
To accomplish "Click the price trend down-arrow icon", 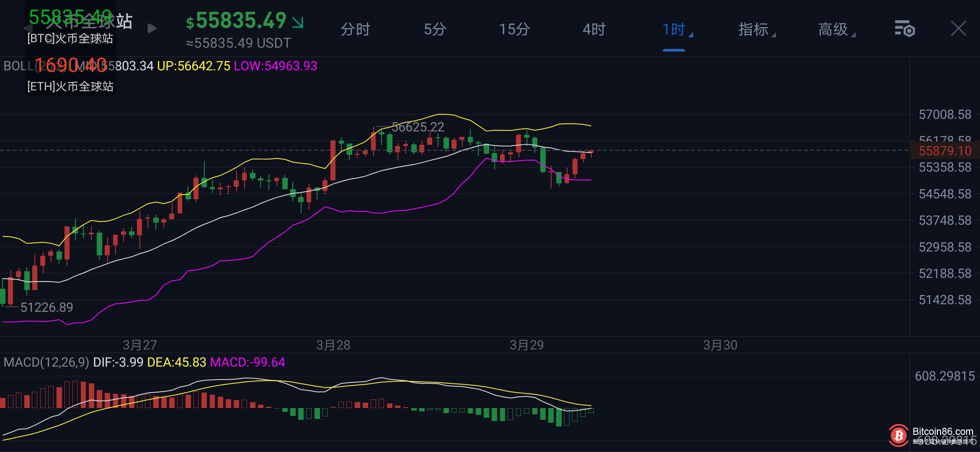I will click(x=298, y=22).
